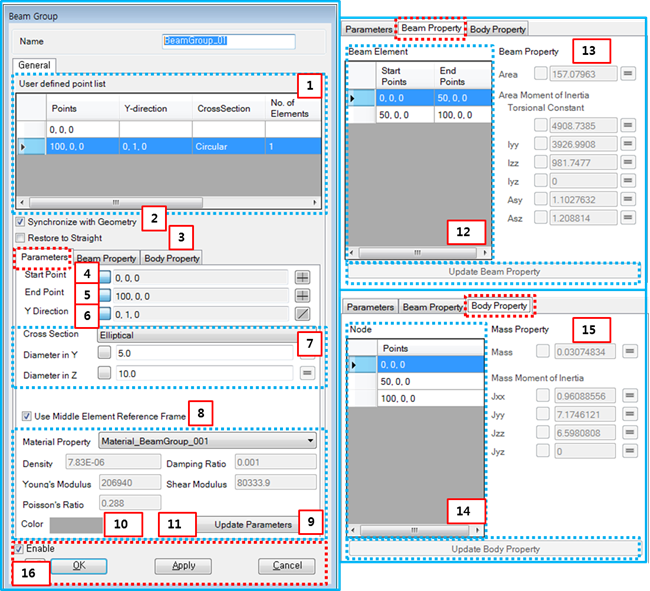This screenshot has width=650, height=591.
Task: Toggle Use Middle Element Reference Frame
Action: [x=27, y=416]
